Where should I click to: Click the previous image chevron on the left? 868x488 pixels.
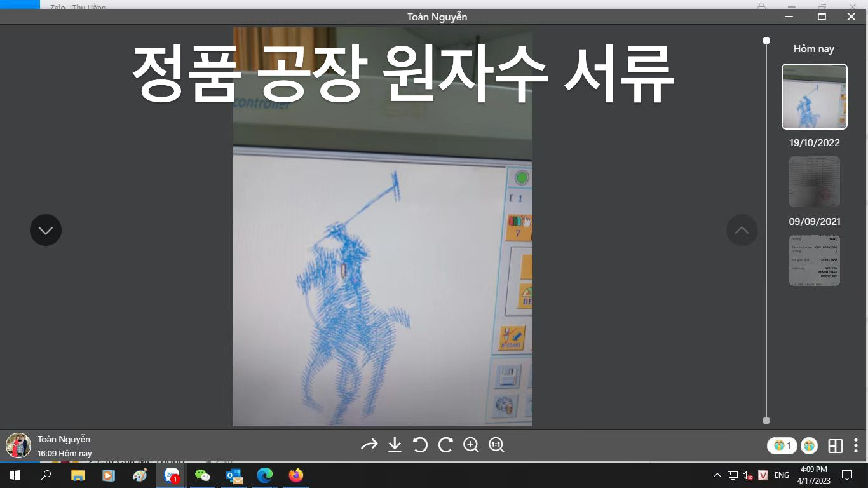45,229
